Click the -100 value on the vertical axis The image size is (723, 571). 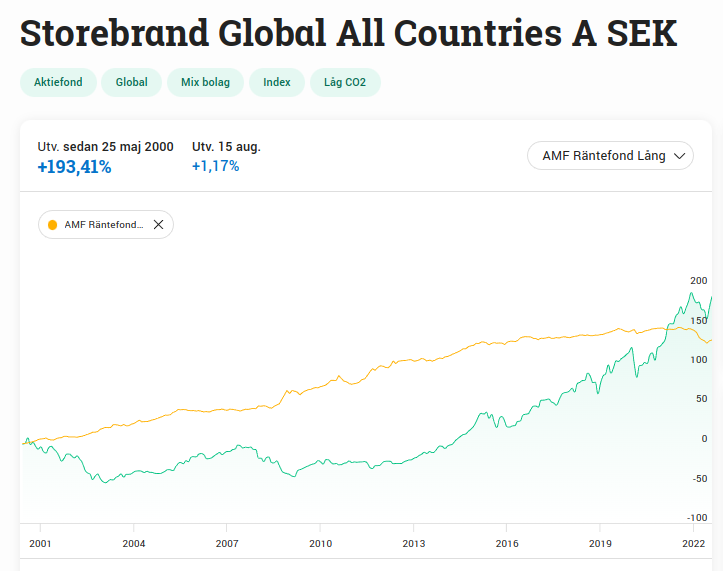click(696, 517)
